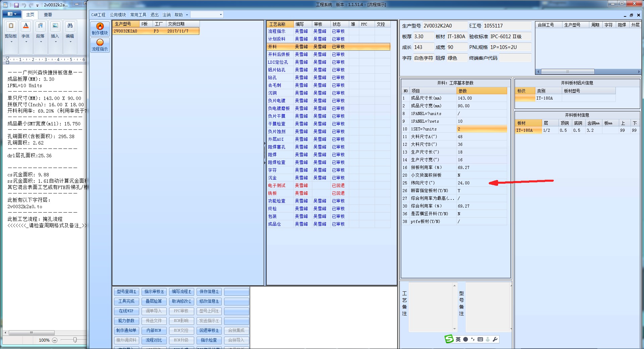Viewport: 644px width, 349px height.
Task: Click the highlighted 1SET=?units value 2
Action: [482, 129]
